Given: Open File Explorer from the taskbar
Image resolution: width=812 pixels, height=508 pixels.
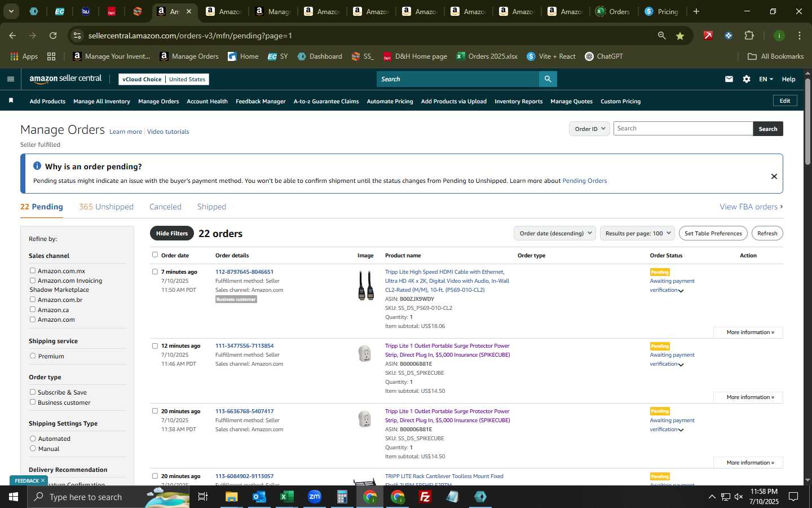Looking at the screenshot, I should tap(232, 497).
